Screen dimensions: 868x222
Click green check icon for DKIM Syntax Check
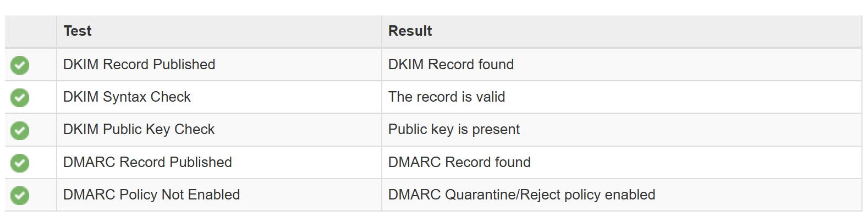[x=20, y=98]
